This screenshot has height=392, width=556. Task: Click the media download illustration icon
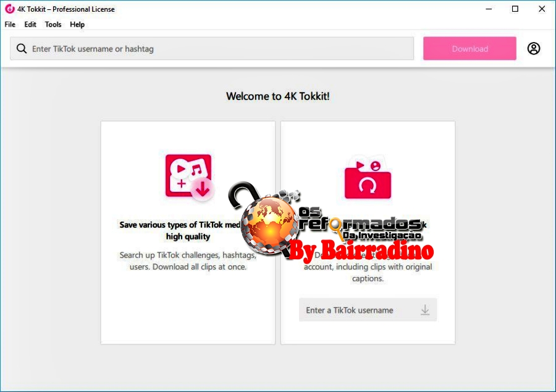[190, 177]
